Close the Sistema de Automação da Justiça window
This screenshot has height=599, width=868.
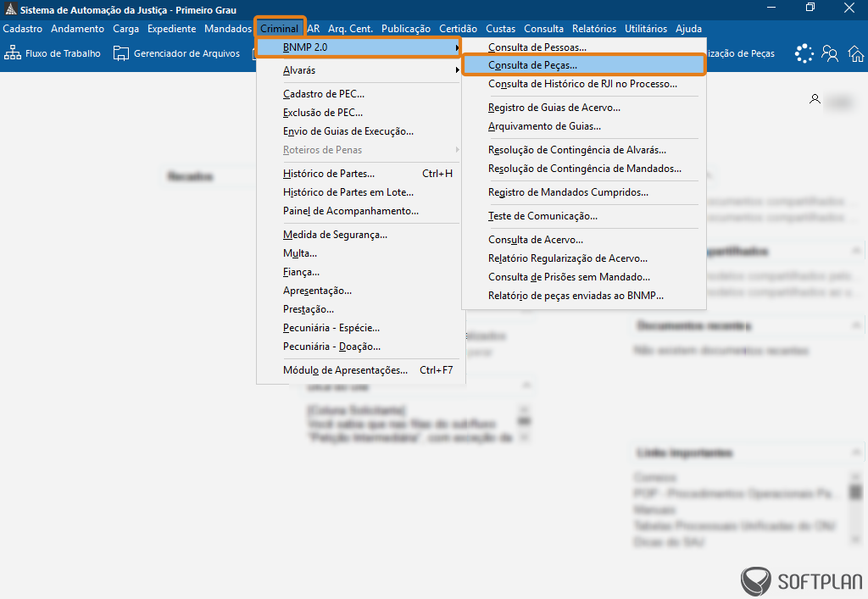click(849, 7)
